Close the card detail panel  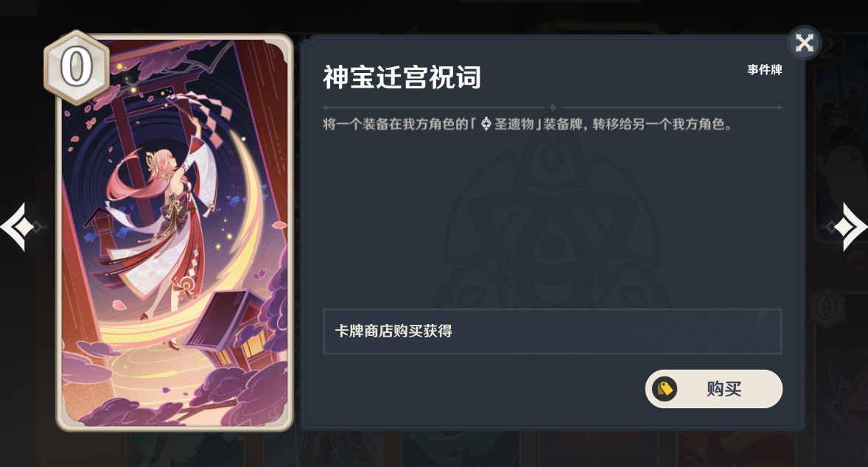tap(804, 43)
